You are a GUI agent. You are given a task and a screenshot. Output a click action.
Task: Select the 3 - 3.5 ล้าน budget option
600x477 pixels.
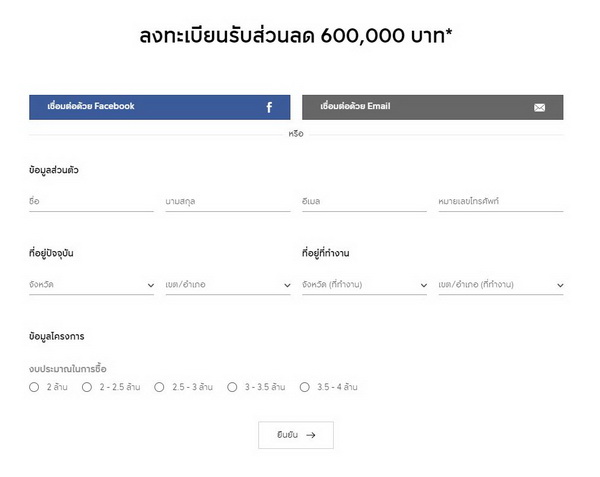(233, 387)
